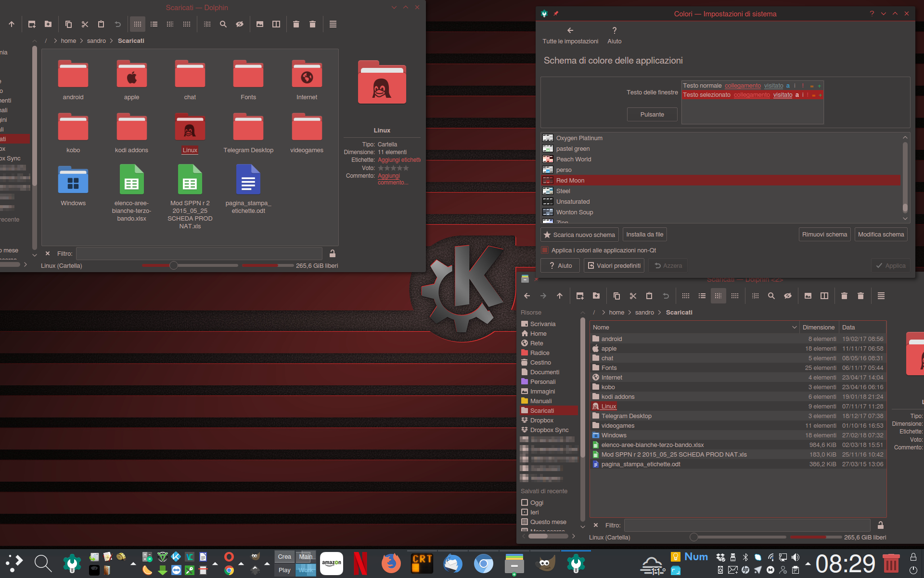Expand chevron after 'home' in icon-view Dolphin breadcrumb

point(81,41)
